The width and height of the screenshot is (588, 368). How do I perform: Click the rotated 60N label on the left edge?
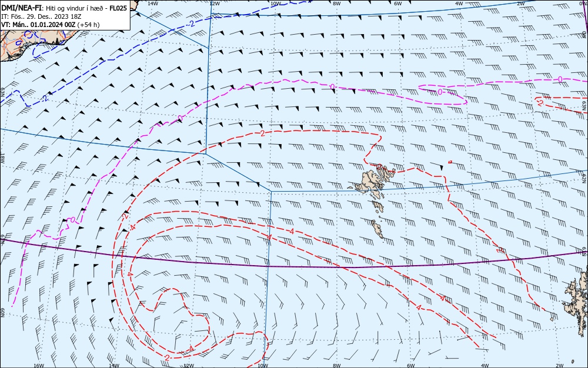point(2,313)
